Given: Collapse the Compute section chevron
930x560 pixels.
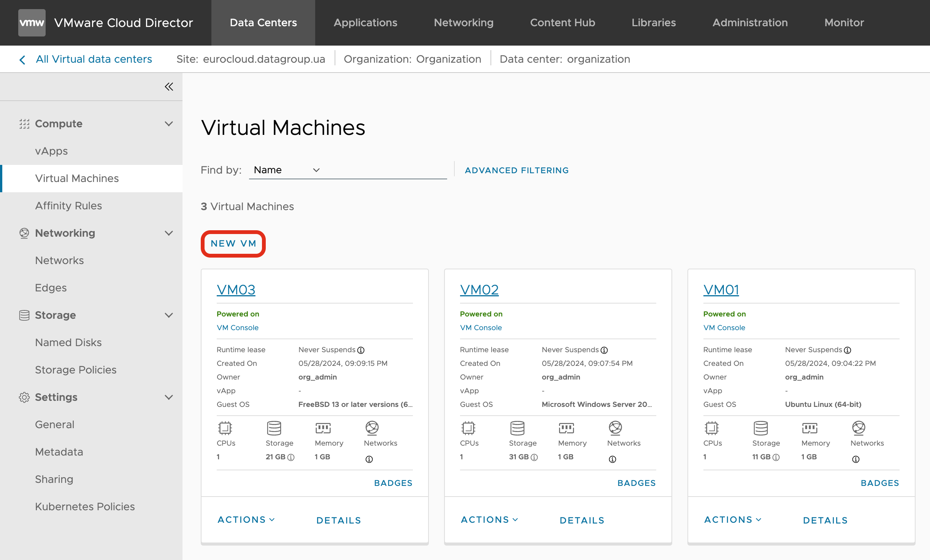Looking at the screenshot, I should tap(169, 124).
